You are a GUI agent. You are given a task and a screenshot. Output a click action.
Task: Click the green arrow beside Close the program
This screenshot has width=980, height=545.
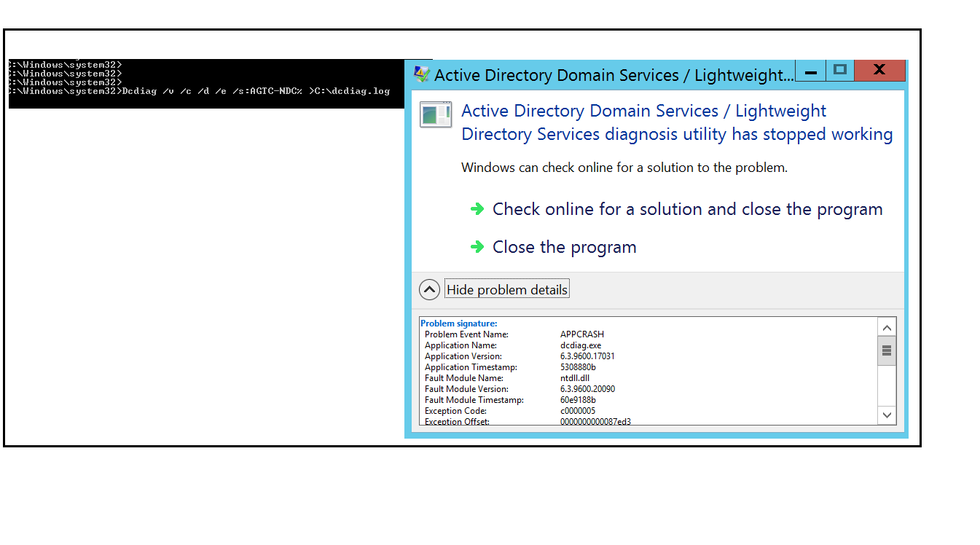(477, 247)
